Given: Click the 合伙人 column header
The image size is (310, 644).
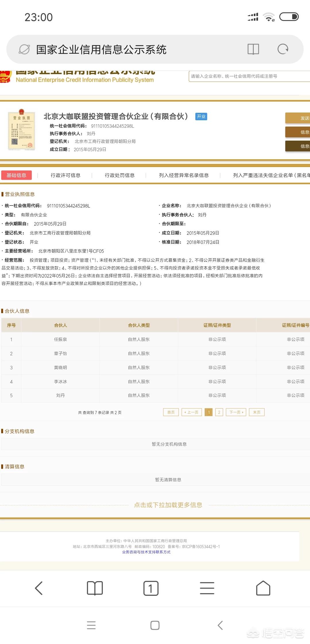Looking at the screenshot, I should (60, 325).
